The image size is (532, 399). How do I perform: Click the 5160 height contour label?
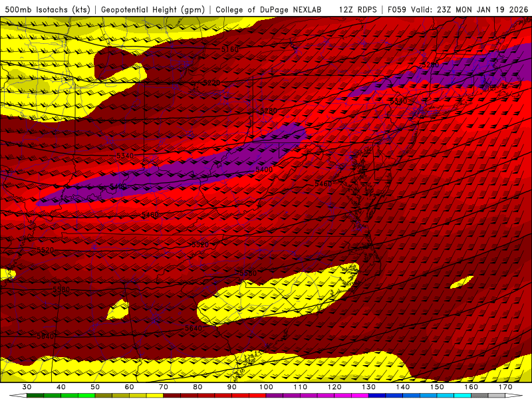229,49
